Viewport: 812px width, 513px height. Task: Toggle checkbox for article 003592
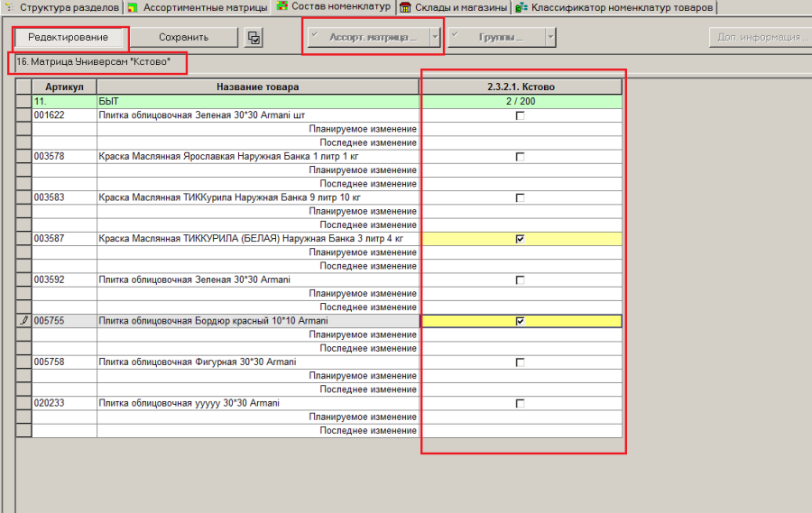(520, 280)
